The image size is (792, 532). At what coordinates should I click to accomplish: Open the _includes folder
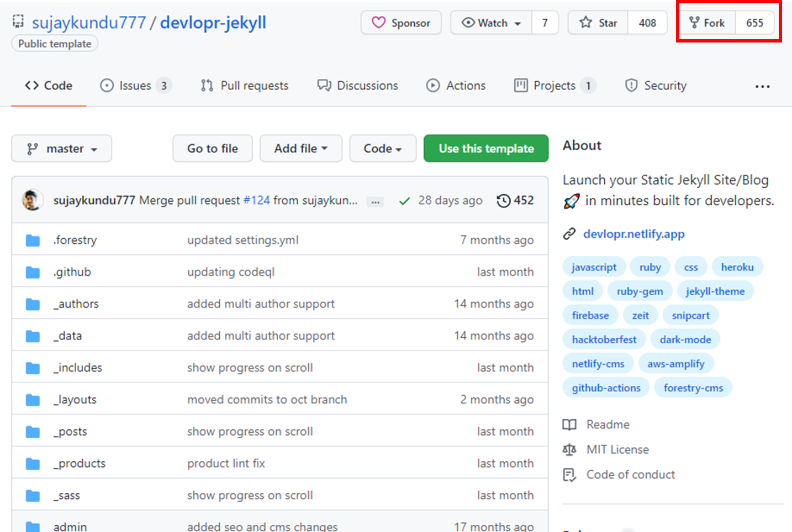[78, 368]
